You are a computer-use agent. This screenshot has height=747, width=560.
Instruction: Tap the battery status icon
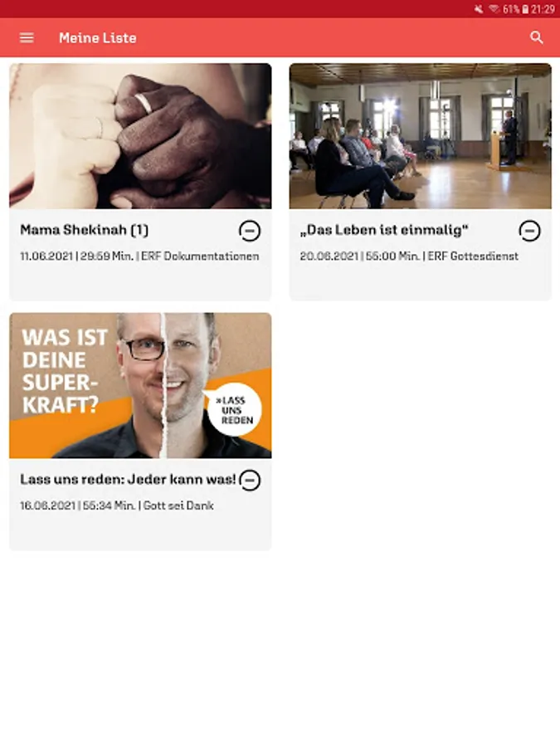pos(525,9)
